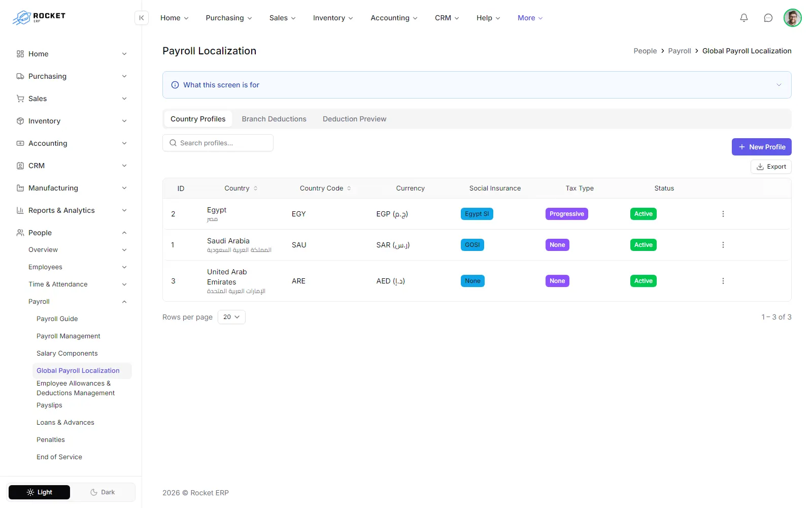Screen dimensions: 812x508
Task: Open Loans & Advances in sidebar
Action: pos(65,423)
